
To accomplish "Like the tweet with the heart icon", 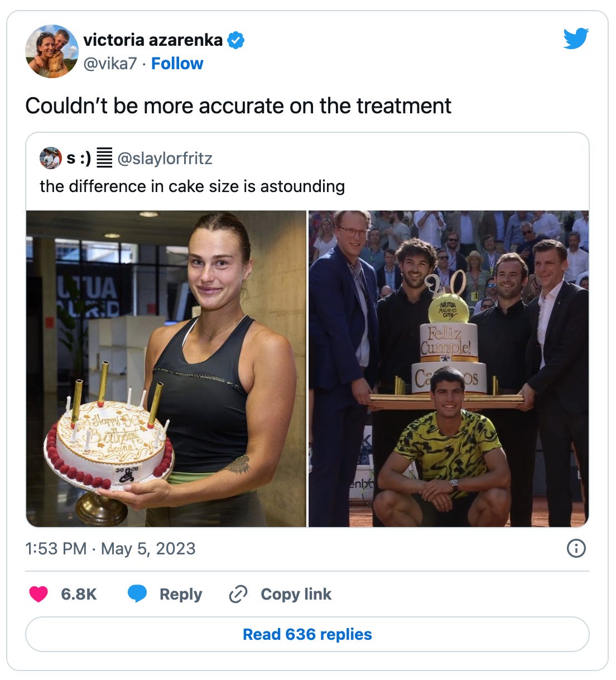I will point(38,594).
